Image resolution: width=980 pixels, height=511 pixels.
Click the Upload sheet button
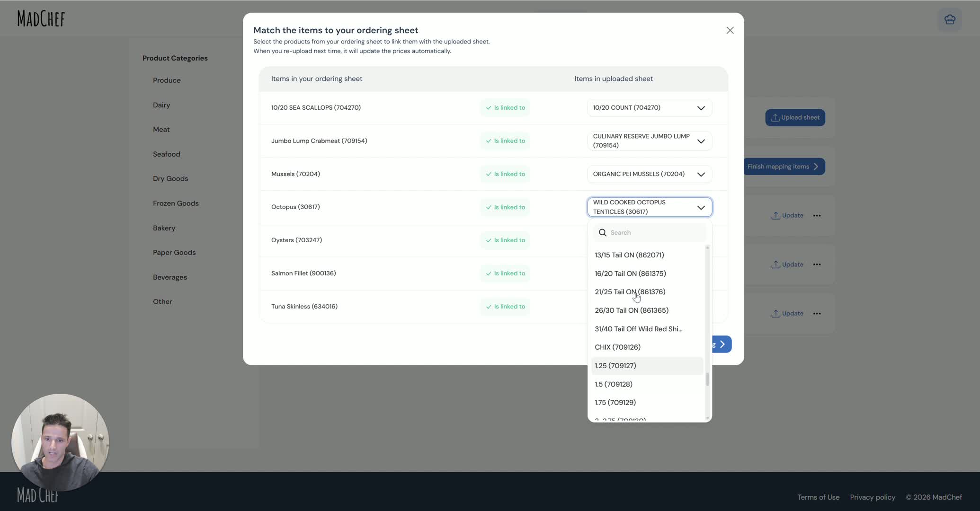(795, 118)
